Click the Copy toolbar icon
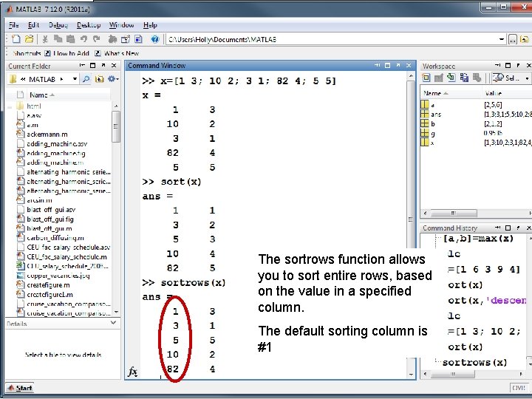532x399 pixels. (x=58, y=39)
